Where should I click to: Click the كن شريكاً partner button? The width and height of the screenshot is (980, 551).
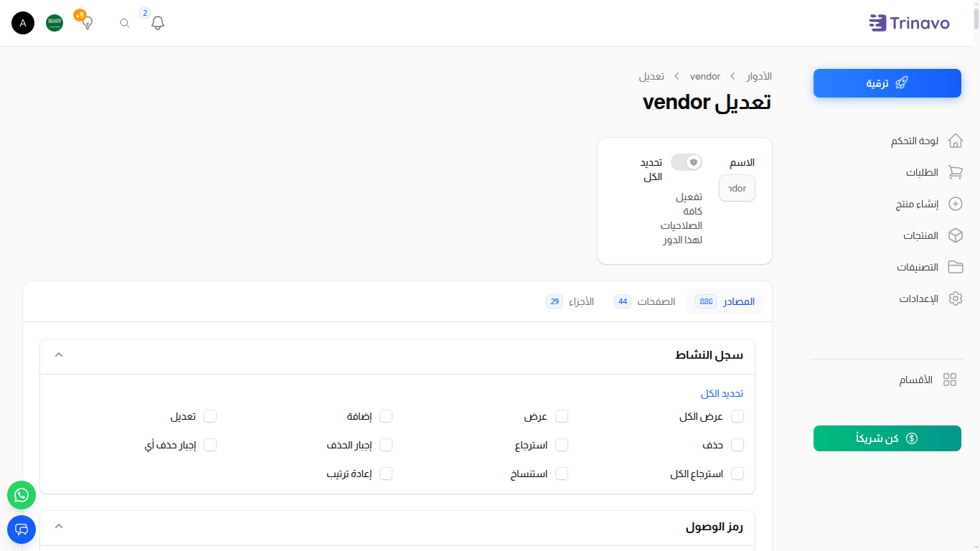click(x=887, y=438)
